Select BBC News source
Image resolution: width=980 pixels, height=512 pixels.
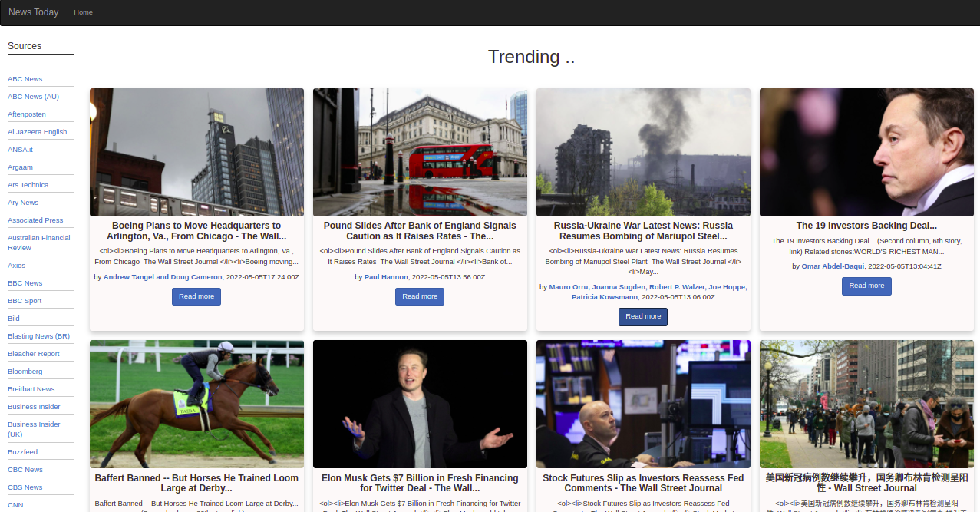pyautogui.click(x=25, y=283)
